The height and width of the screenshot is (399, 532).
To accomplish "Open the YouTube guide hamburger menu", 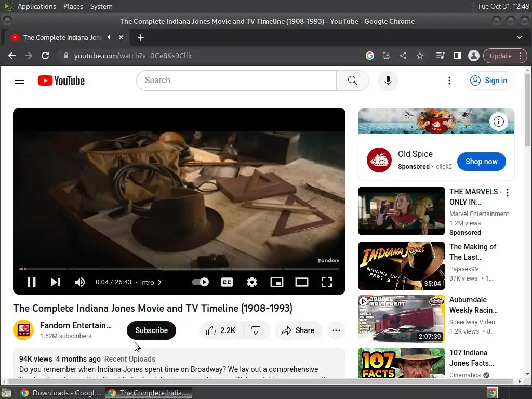I will [x=19, y=81].
